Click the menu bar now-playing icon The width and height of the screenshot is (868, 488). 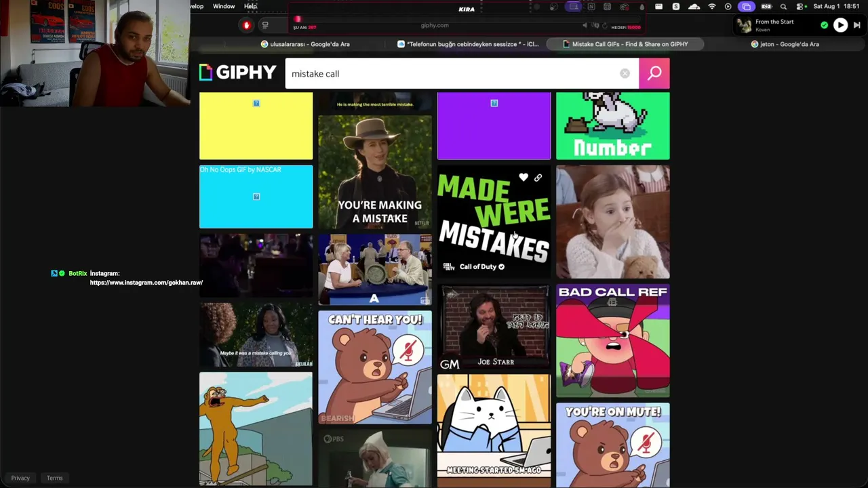pyautogui.click(x=728, y=6)
